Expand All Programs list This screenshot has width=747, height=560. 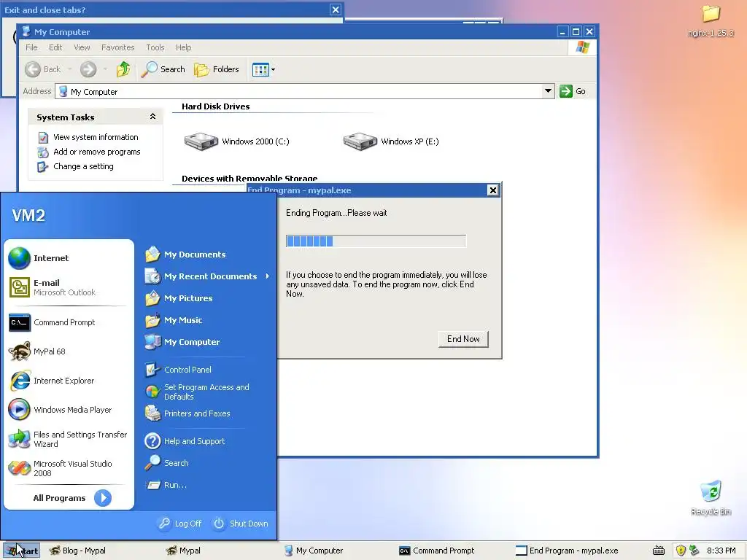point(71,498)
